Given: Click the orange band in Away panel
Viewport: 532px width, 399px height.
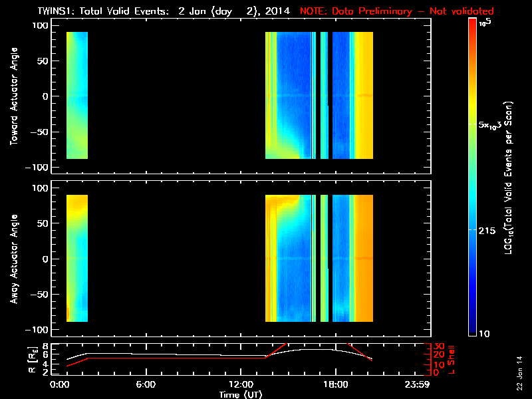Looking at the screenshot, I should tap(364, 259).
